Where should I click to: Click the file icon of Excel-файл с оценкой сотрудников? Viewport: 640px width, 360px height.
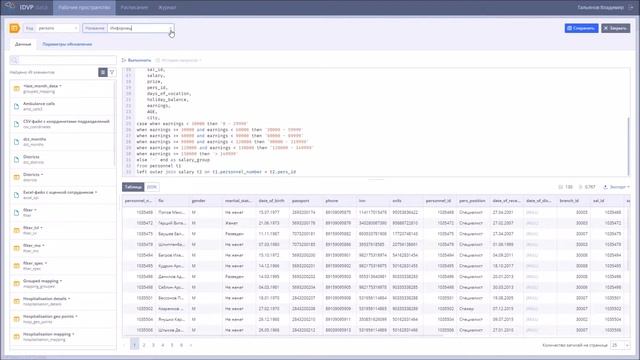tap(17, 195)
